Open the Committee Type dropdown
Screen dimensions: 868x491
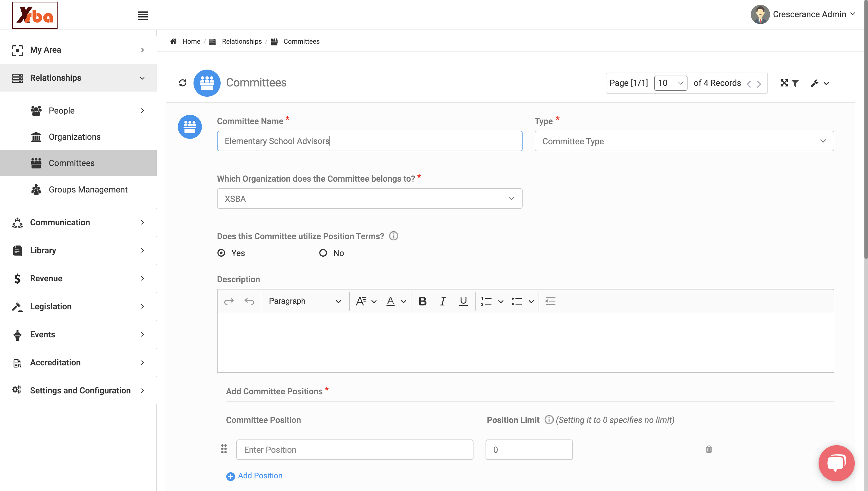click(684, 141)
